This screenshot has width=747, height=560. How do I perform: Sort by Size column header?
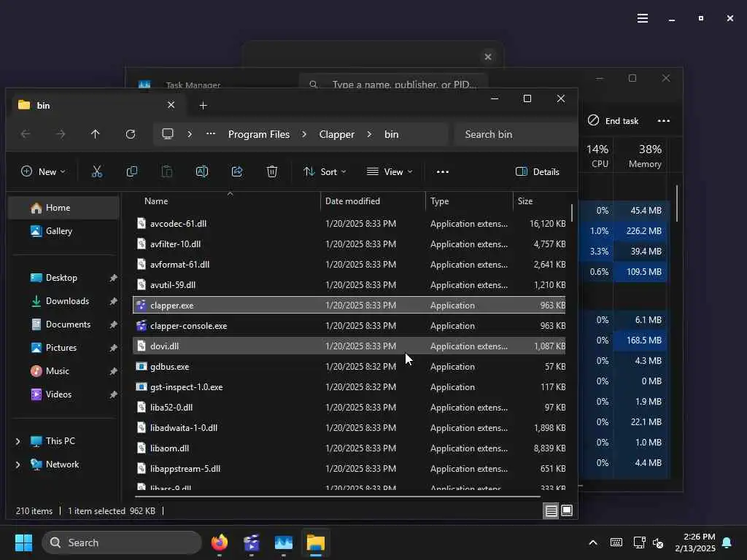coord(541,201)
